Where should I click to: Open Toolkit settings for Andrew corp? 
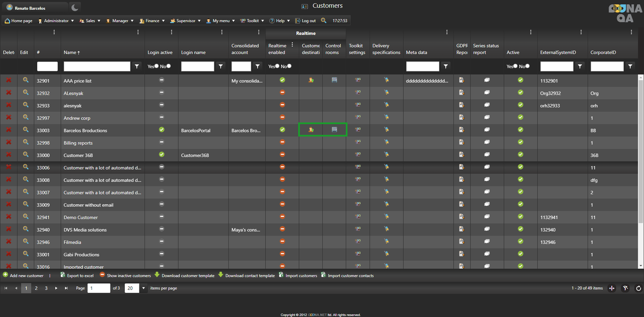(x=358, y=118)
